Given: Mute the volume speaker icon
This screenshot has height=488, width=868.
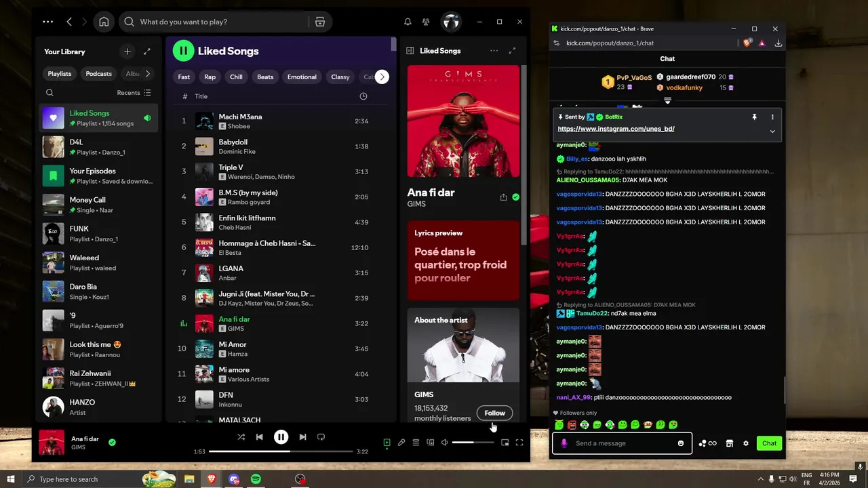Looking at the screenshot, I should (x=444, y=443).
